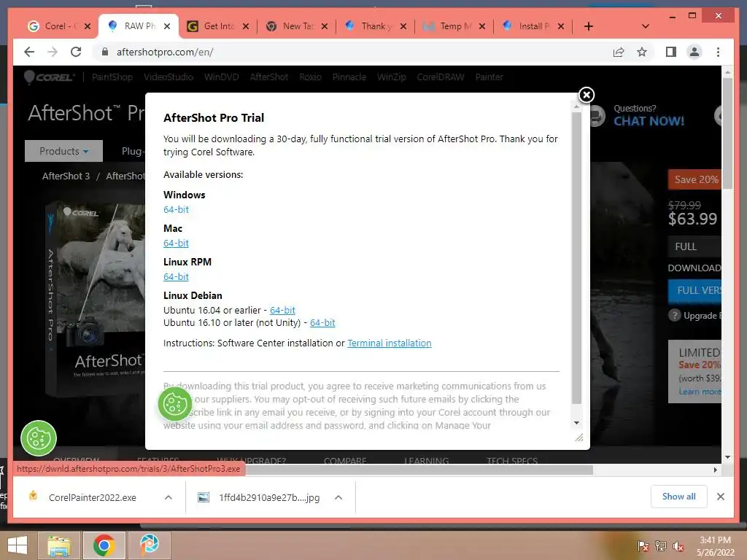Viewport: 747px width, 560px height.
Task: Open the Chrome profile menu
Action: (694, 52)
